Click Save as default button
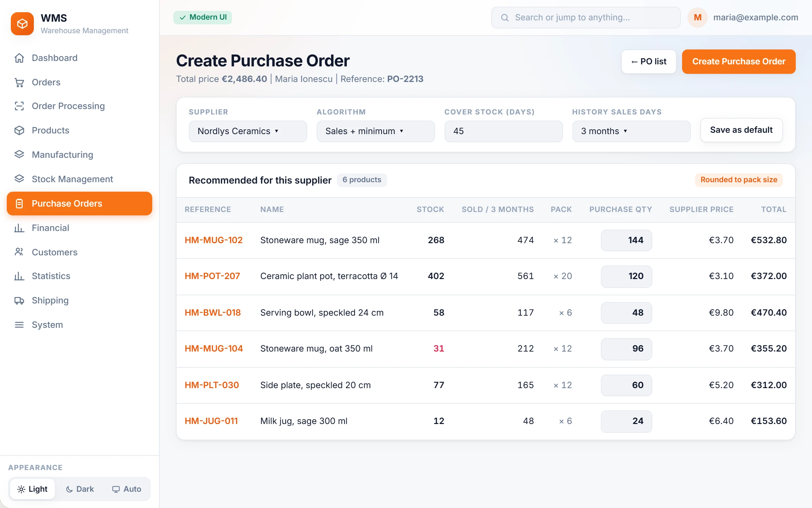 click(741, 130)
